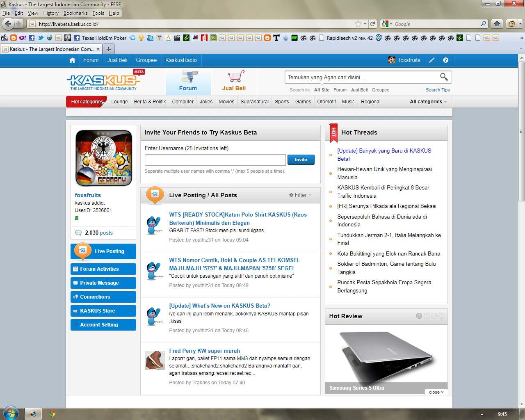This screenshot has width=525, height=420.
Task: Click the foxsfruits user avatar in navbar
Action: click(392, 60)
